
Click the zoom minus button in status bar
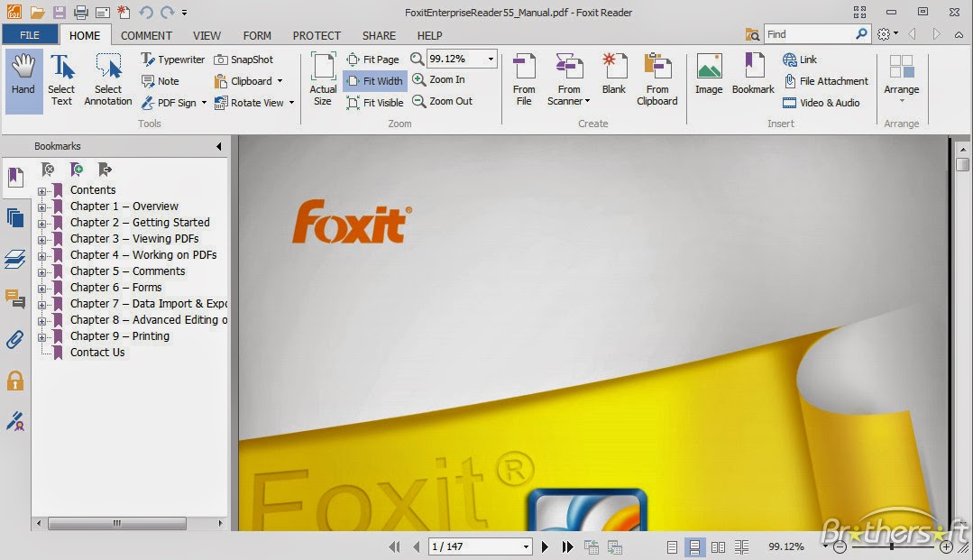tap(840, 547)
